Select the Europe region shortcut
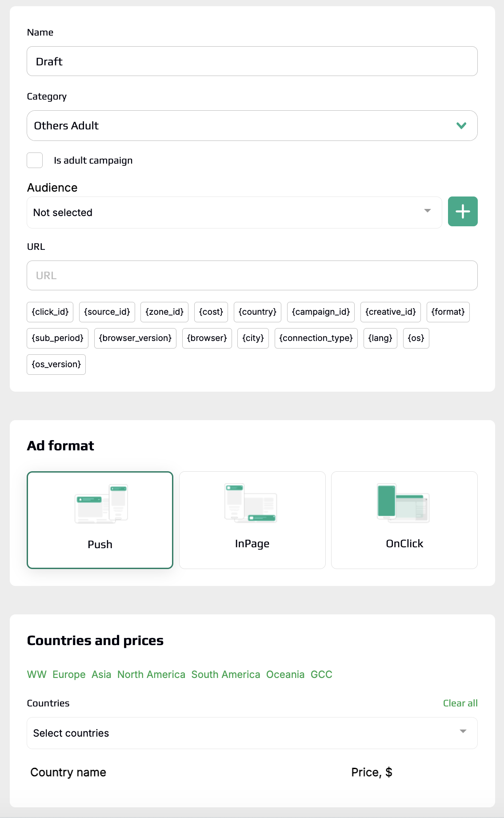504x818 pixels. tap(69, 674)
